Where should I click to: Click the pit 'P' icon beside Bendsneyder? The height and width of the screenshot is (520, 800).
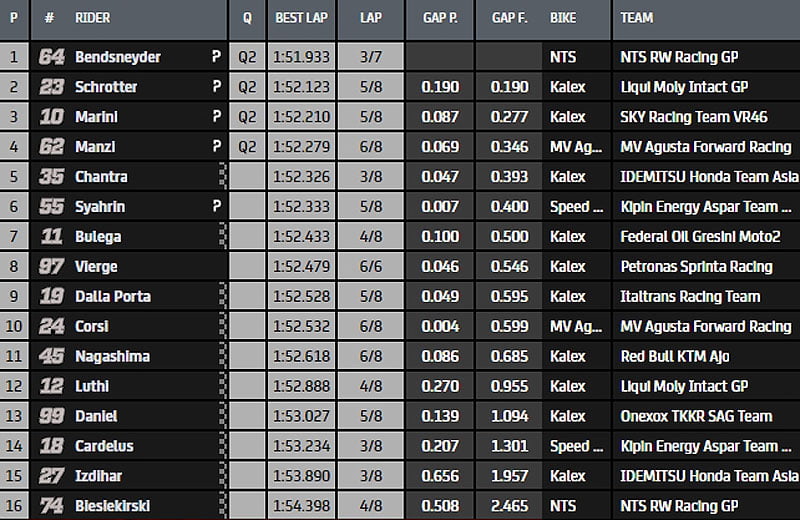point(216,57)
